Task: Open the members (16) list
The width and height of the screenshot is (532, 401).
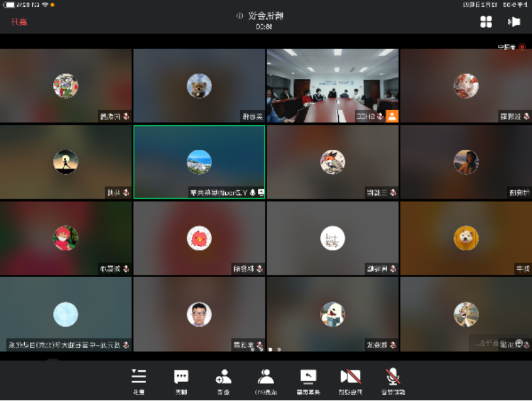Action: point(266,379)
